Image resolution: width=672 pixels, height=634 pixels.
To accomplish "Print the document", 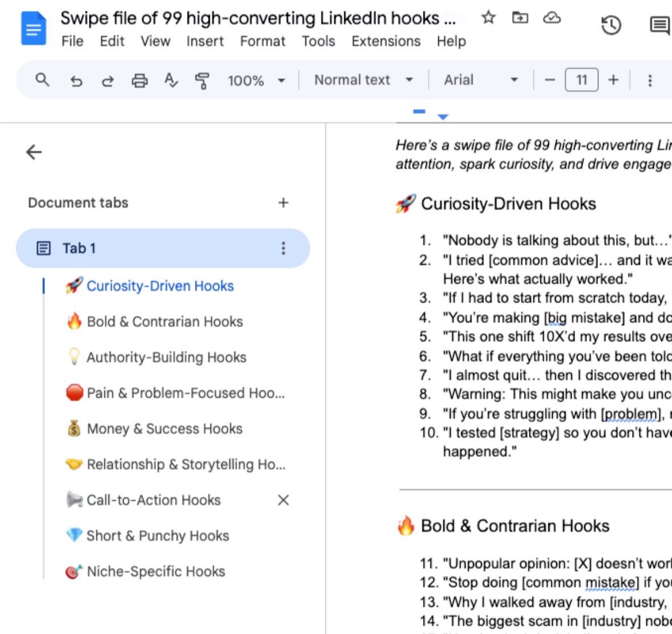I will pos(139,80).
